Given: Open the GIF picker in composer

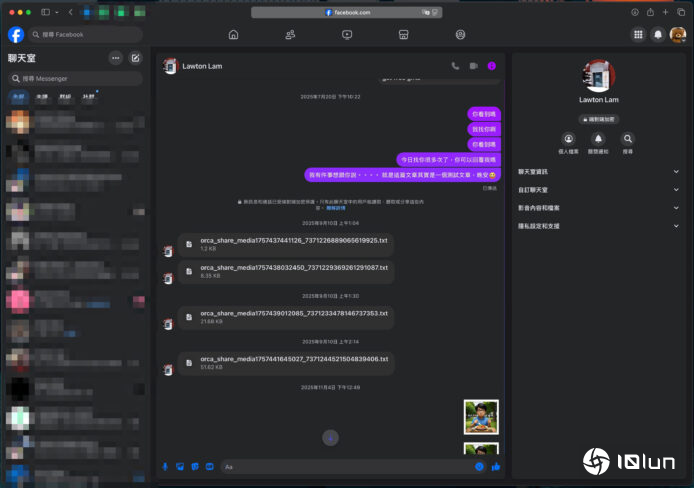Looking at the screenshot, I should [209, 467].
